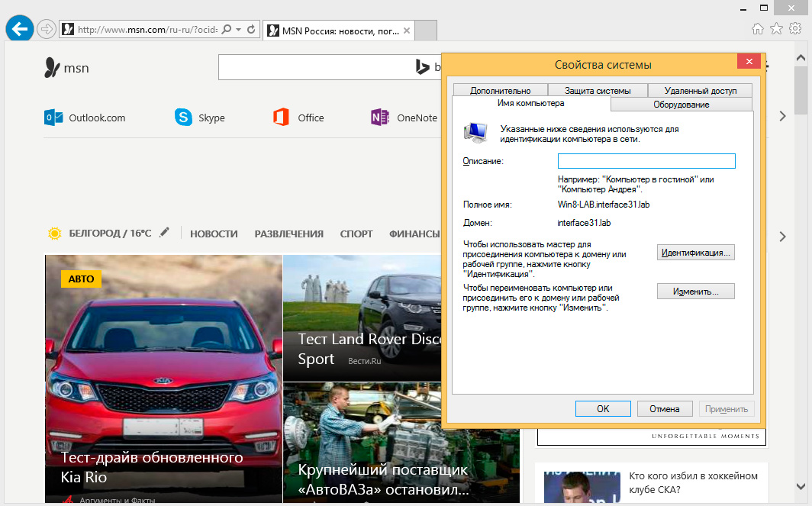Open the НОВОСТИ news category link
The width and height of the screenshot is (812, 506).
[214, 234]
